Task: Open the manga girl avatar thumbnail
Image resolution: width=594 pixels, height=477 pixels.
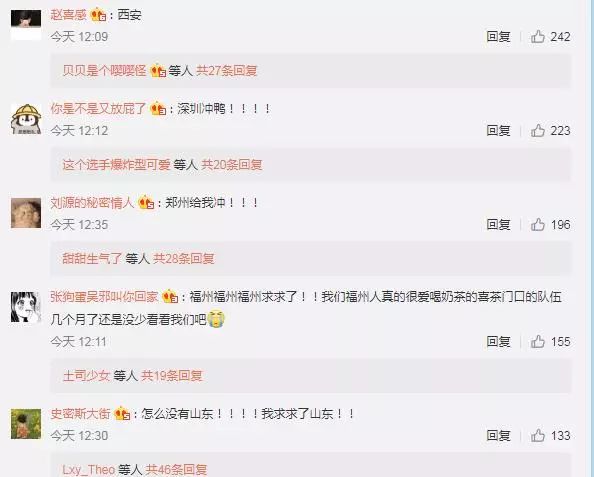Action: [x=26, y=307]
